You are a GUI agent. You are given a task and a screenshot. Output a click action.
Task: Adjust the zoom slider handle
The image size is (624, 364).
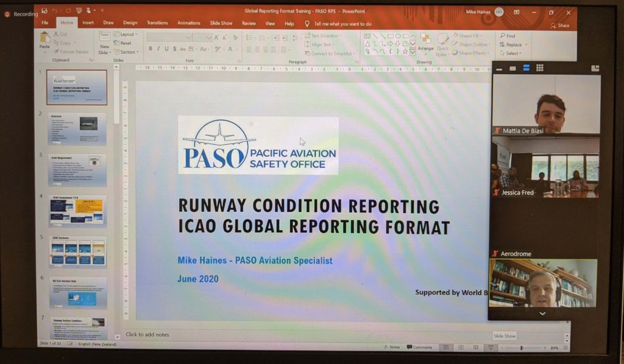[522, 348]
